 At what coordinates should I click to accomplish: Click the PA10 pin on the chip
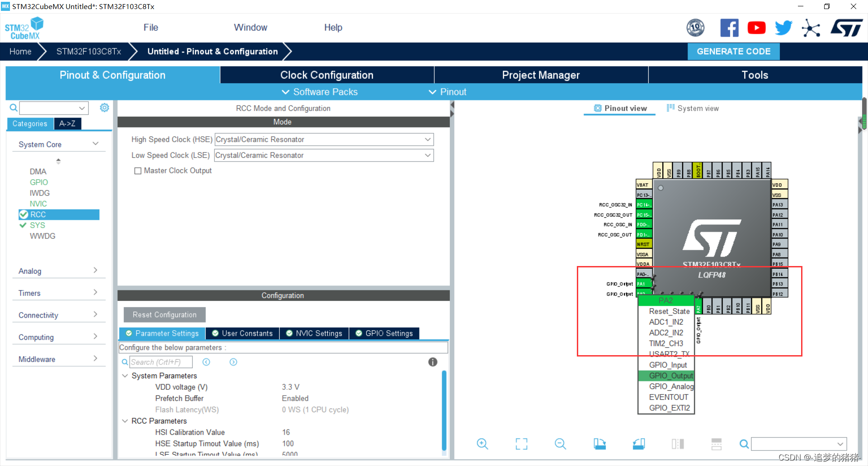pos(779,234)
